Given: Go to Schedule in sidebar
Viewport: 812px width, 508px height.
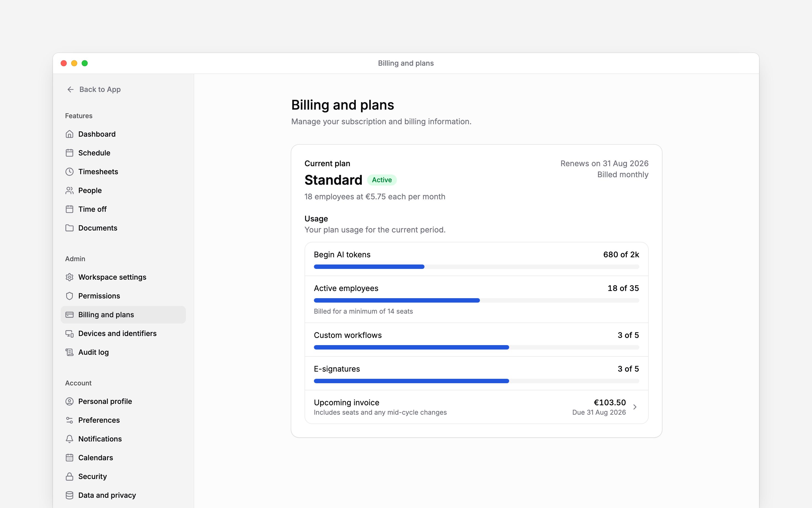Looking at the screenshot, I should tap(94, 153).
